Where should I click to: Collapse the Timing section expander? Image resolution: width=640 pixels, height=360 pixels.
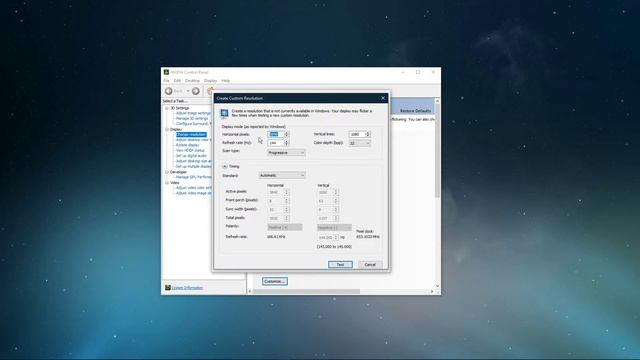224,167
